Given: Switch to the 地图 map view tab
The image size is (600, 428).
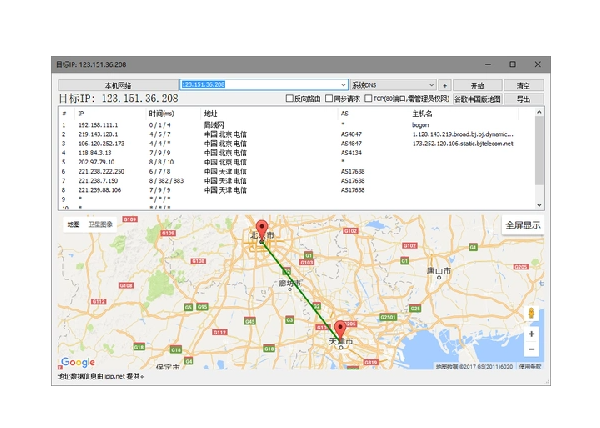Looking at the screenshot, I should pos(73,225).
